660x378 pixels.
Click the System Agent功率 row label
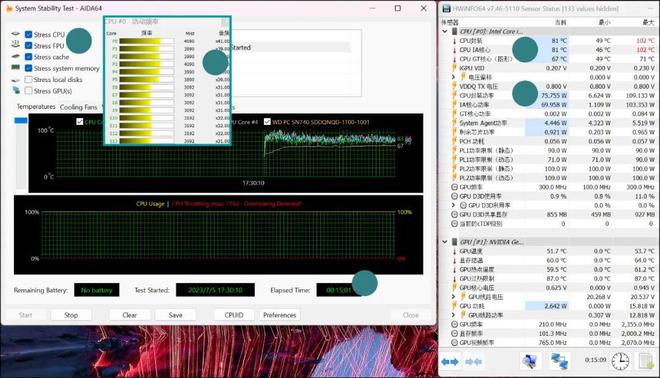point(483,123)
